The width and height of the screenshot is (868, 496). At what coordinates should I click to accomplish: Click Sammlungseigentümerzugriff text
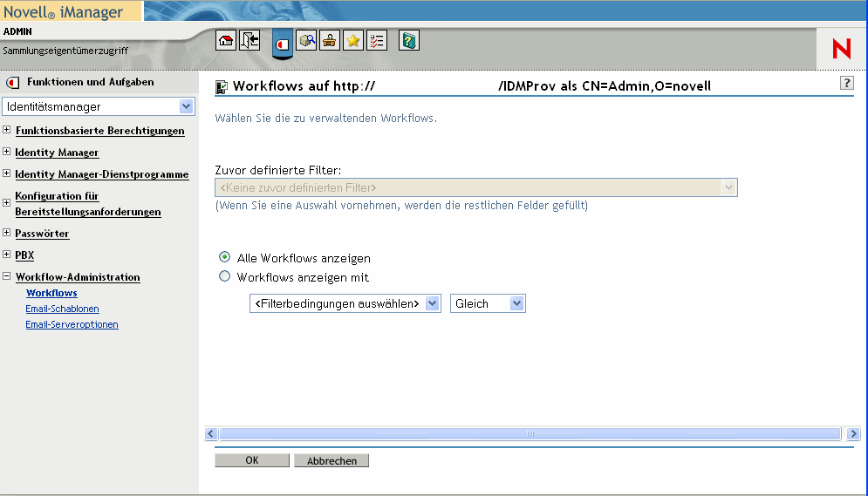click(65, 51)
